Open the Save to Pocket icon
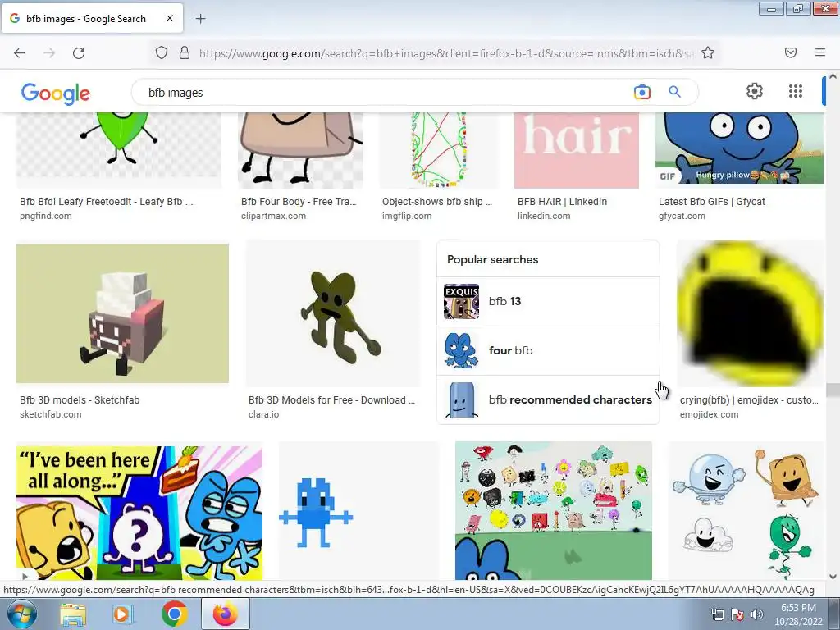This screenshot has height=630, width=840. tap(791, 52)
